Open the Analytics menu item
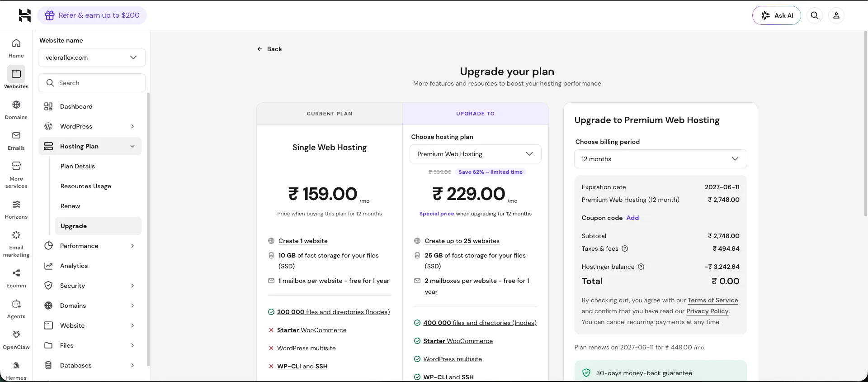868x382 pixels. coord(90,266)
